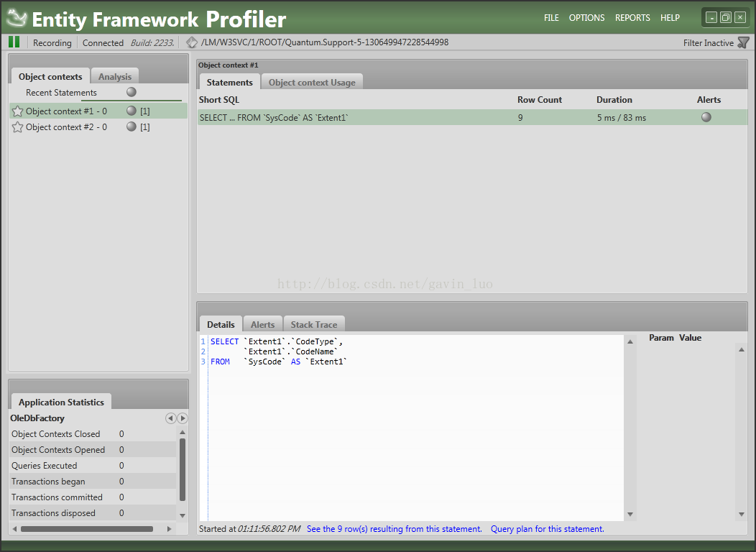756x552 pixels.
Task: Switch to Object context Usage tab
Action: 312,83
